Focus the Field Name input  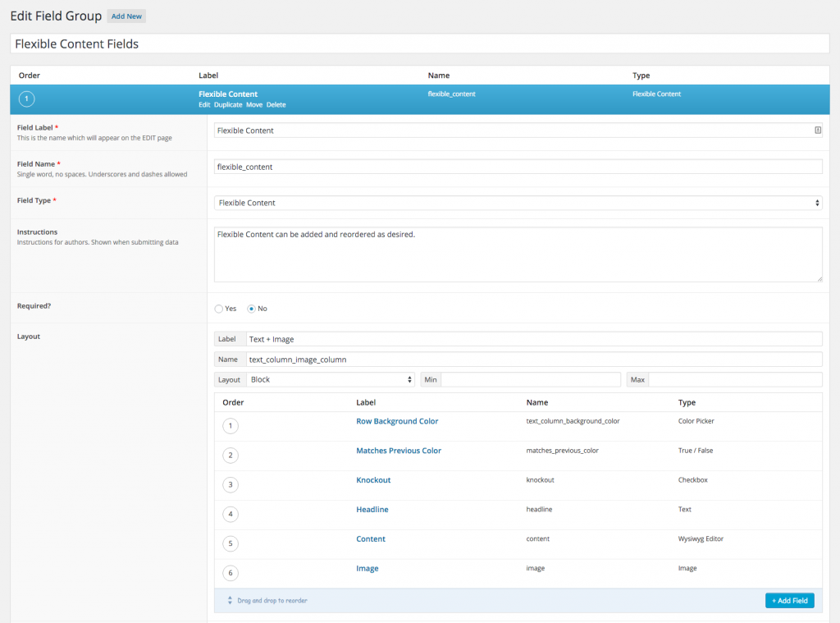click(518, 167)
